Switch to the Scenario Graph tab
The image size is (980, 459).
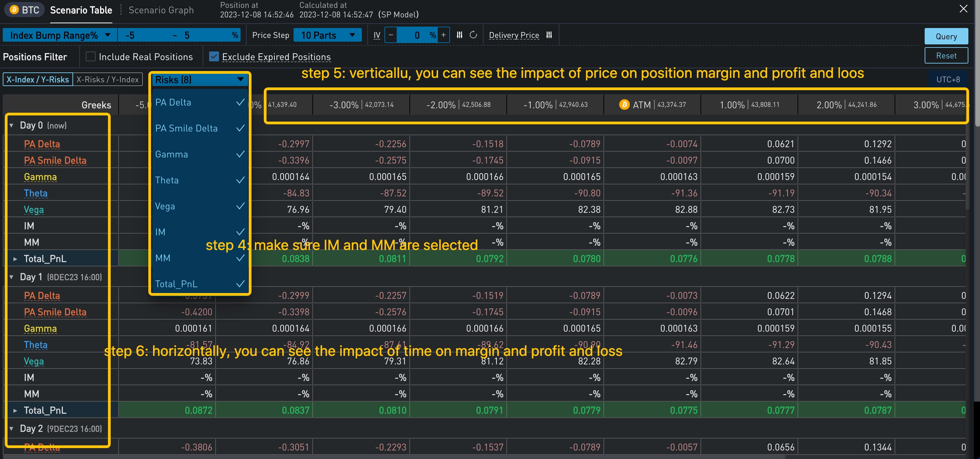[161, 10]
